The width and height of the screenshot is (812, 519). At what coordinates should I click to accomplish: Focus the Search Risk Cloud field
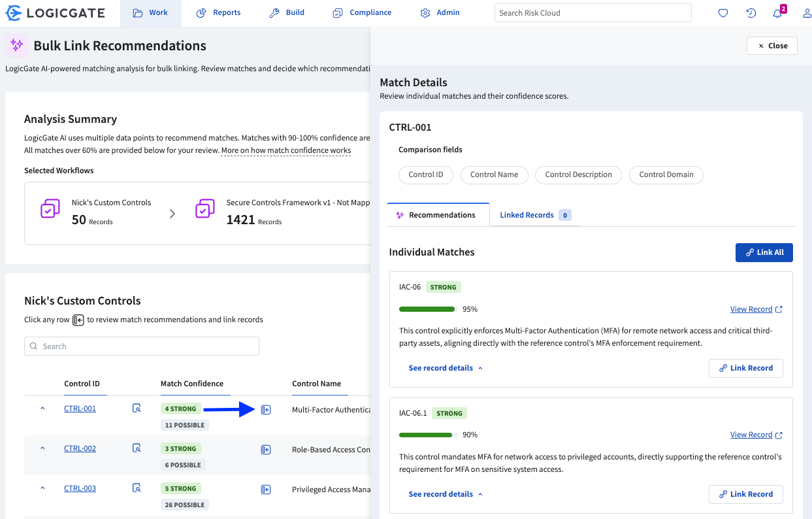coord(593,13)
